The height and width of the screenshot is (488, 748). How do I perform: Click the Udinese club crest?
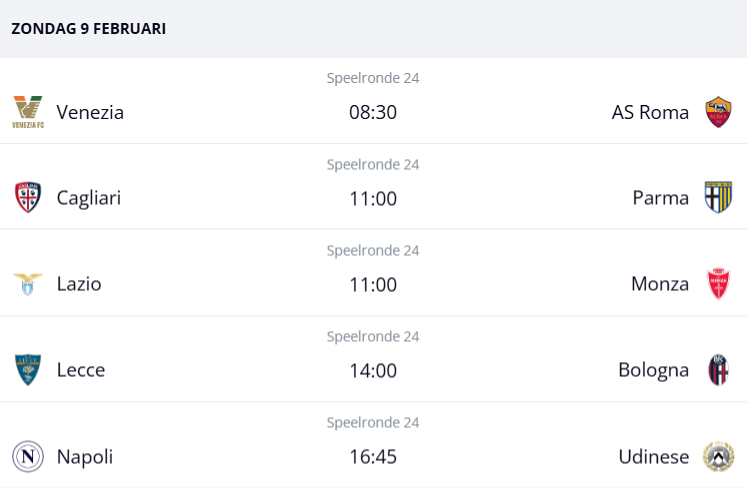pos(718,456)
